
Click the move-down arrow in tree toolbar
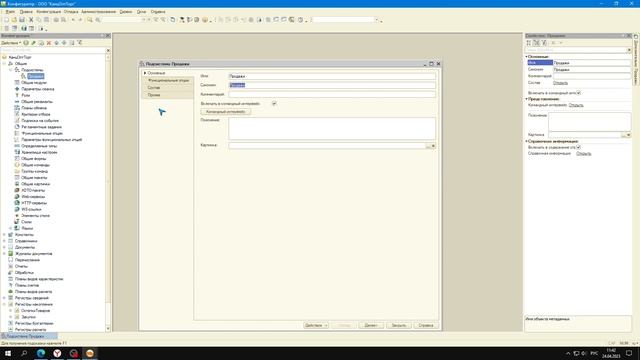point(64,43)
